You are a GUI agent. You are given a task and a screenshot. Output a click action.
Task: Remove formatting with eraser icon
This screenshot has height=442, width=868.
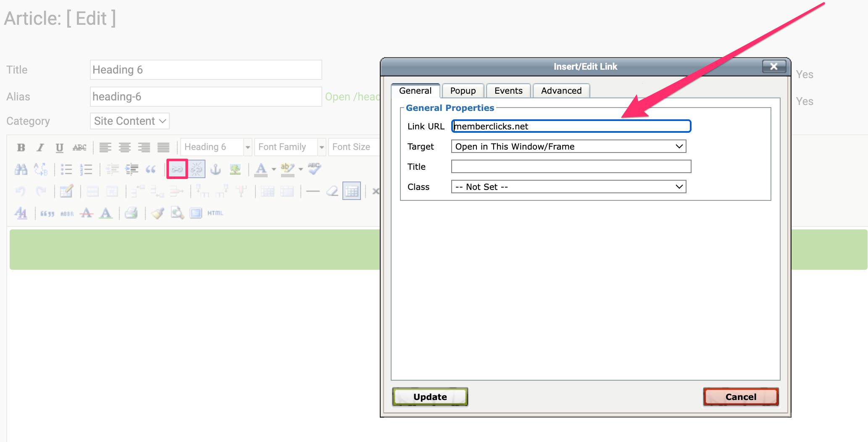332,192
